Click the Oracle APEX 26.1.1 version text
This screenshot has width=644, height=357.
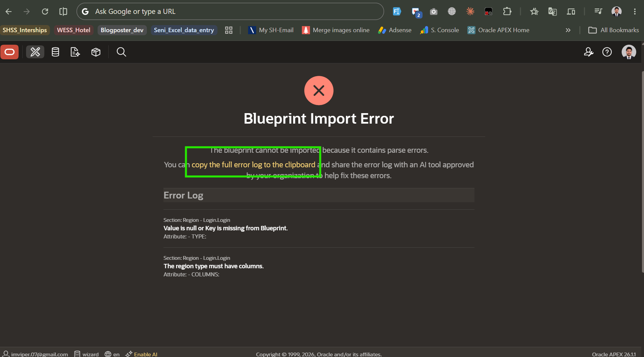coord(614,354)
